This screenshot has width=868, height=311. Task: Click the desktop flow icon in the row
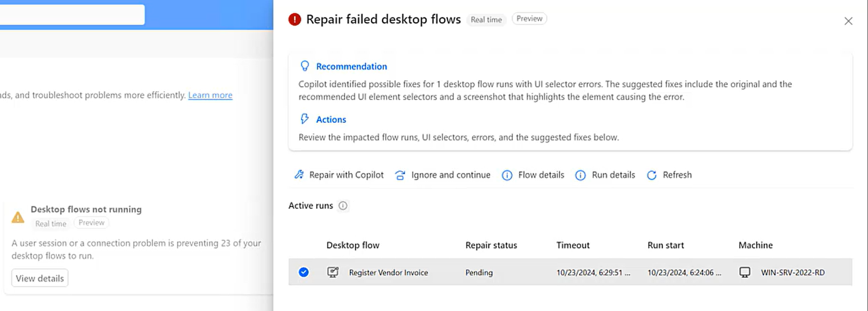coord(333,272)
